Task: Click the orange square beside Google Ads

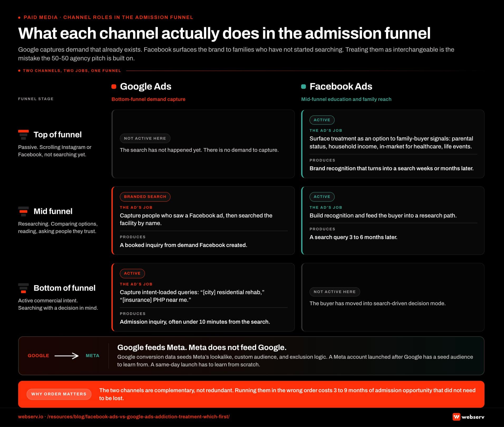Action: 114,86
